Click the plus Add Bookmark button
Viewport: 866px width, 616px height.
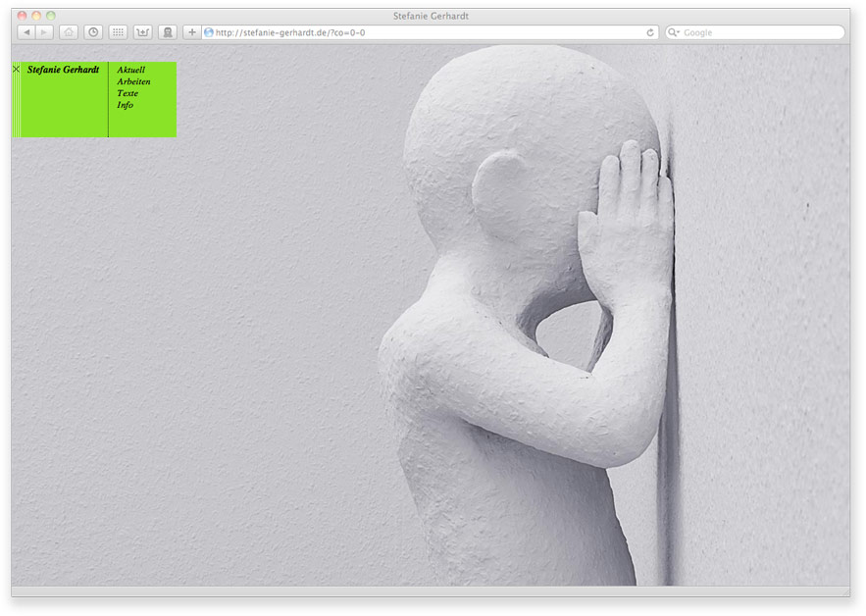point(192,32)
